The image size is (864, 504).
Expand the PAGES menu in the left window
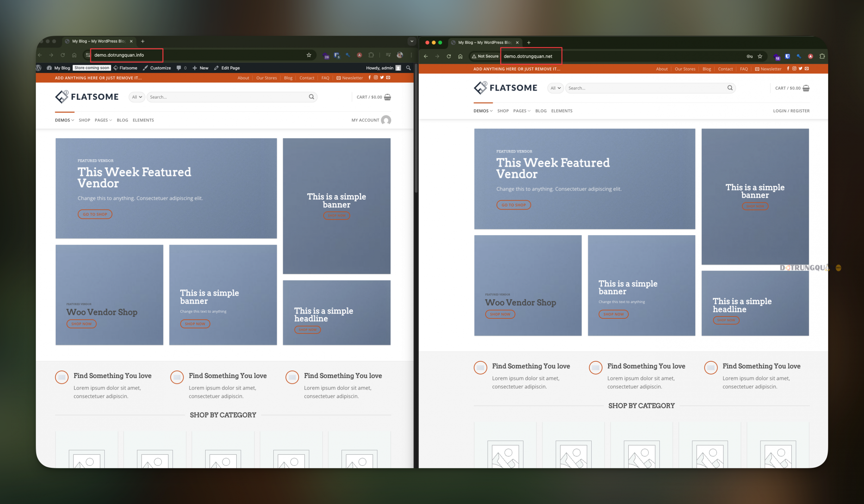pyautogui.click(x=103, y=120)
